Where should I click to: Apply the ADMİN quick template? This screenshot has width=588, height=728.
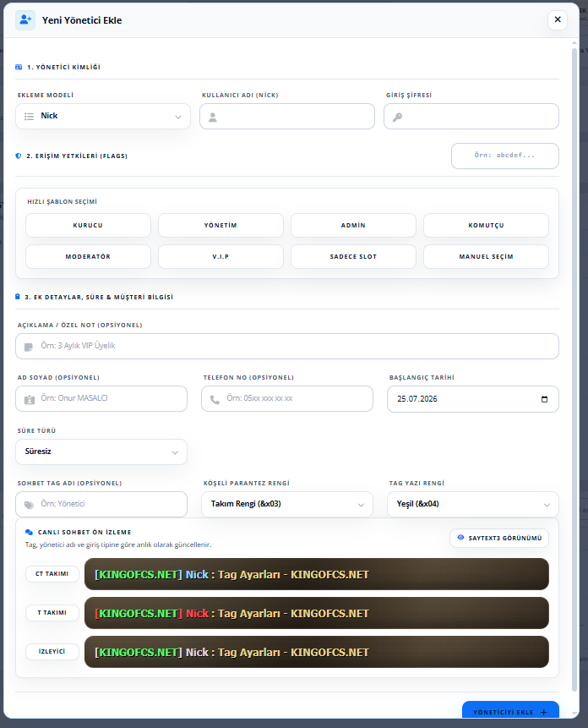[x=353, y=225]
